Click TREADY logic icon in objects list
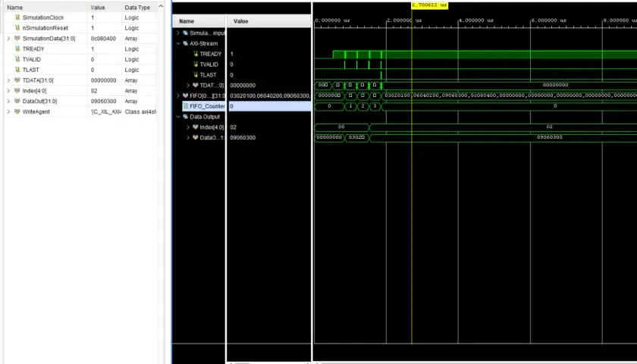Viewport: 637px width, 364px height. [x=17, y=49]
